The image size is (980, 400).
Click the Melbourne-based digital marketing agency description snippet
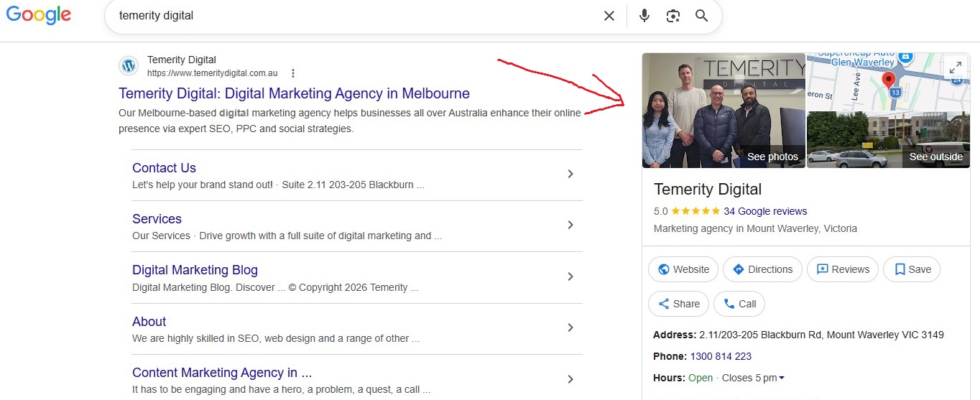tap(350, 121)
